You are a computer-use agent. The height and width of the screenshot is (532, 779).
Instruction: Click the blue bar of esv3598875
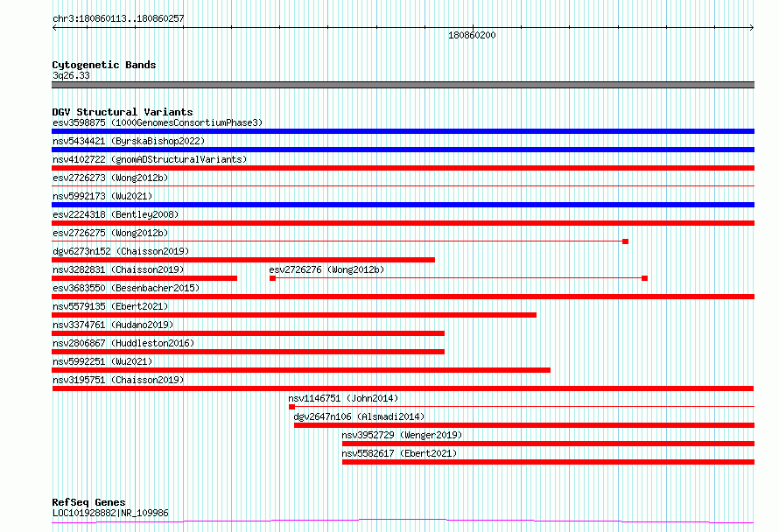coord(403,131)
